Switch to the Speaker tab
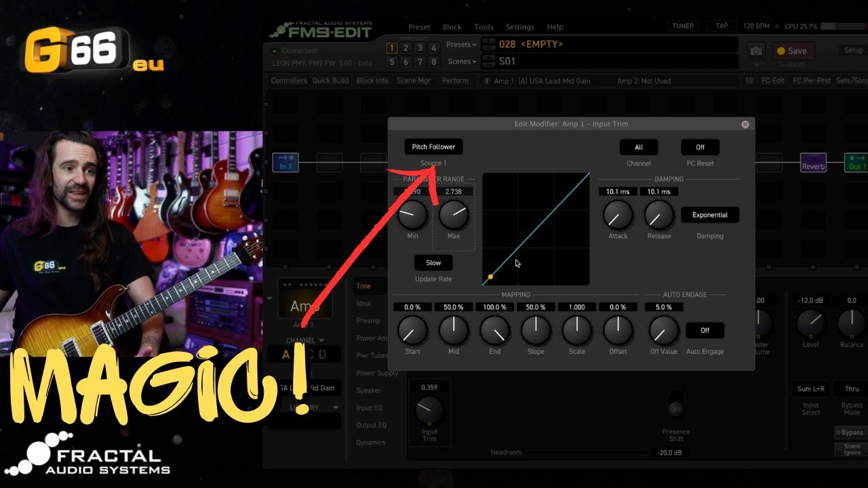 [x=369, y=390]
